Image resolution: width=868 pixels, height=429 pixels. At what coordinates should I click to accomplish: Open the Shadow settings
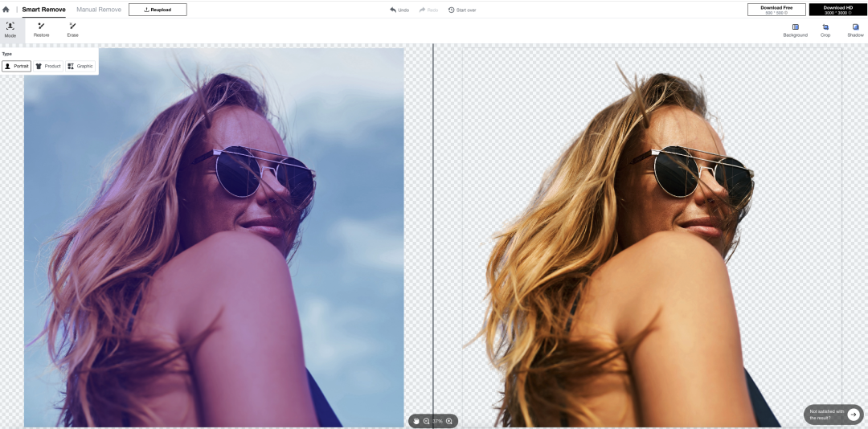pyautogui.click(x=855, y=30)
